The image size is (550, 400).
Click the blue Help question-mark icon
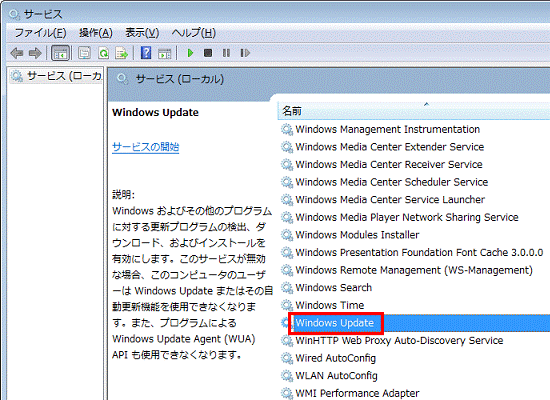pyautogui.click(x=146, y=53)
